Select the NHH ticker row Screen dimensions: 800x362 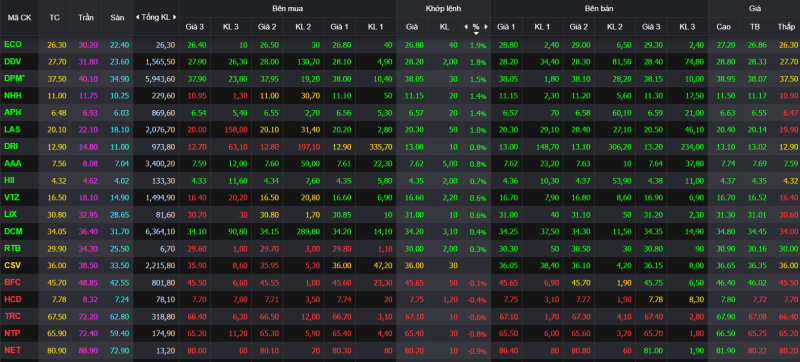point(13,95)
